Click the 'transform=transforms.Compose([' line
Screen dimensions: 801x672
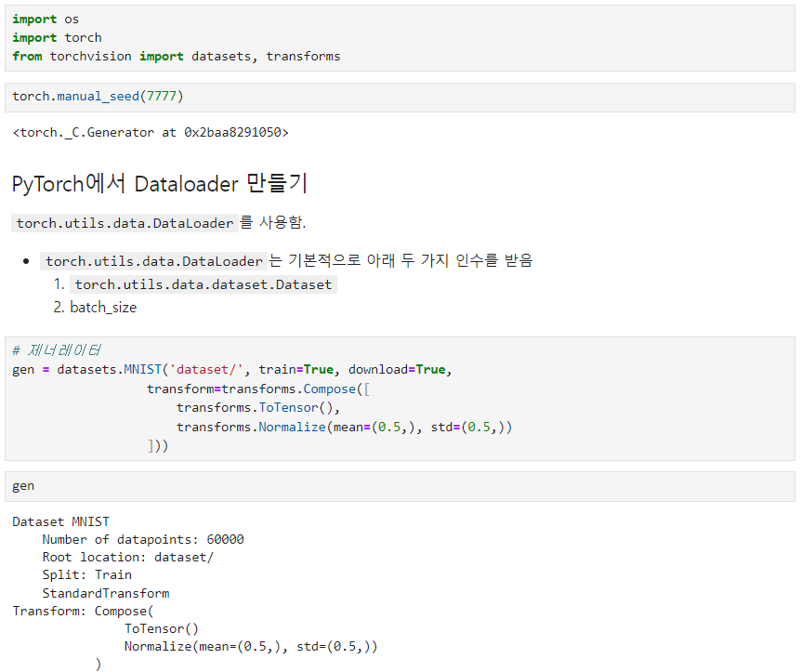(258, 389)
